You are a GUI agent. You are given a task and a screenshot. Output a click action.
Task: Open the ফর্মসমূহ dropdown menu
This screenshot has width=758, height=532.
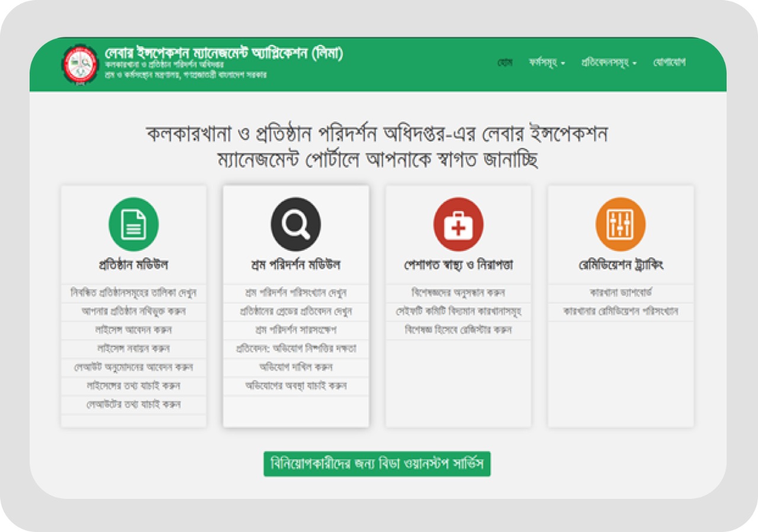pyautogui.click(x=547, y=63)
